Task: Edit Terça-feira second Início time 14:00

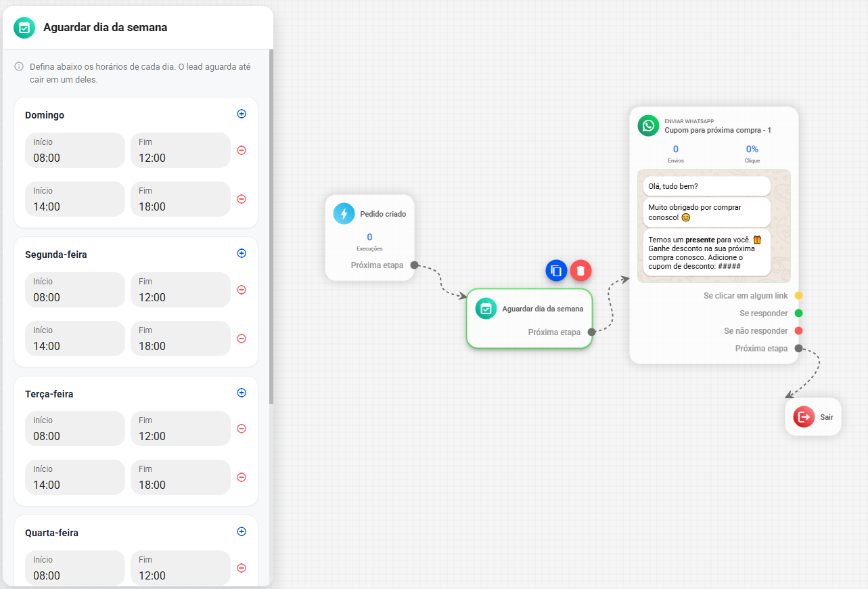Action: tap(75, 478)
